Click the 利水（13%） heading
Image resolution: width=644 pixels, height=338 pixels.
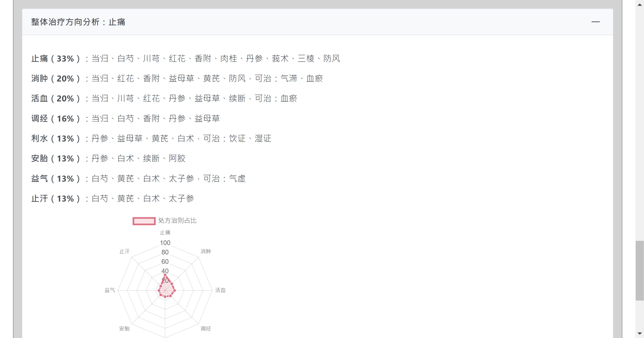click(55, 138)
